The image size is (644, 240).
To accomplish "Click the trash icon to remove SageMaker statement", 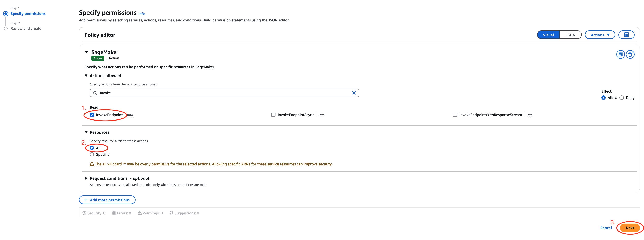I will [x=630, y=54].
